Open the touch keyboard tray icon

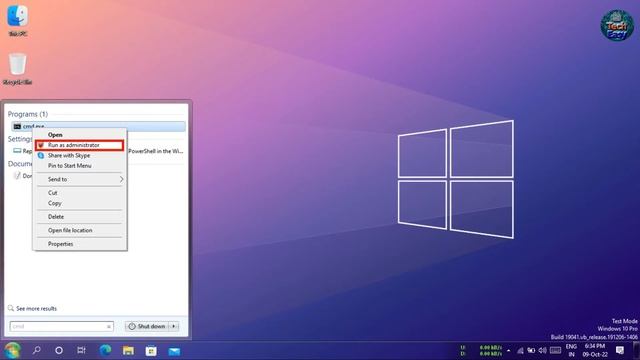point(555,350)
